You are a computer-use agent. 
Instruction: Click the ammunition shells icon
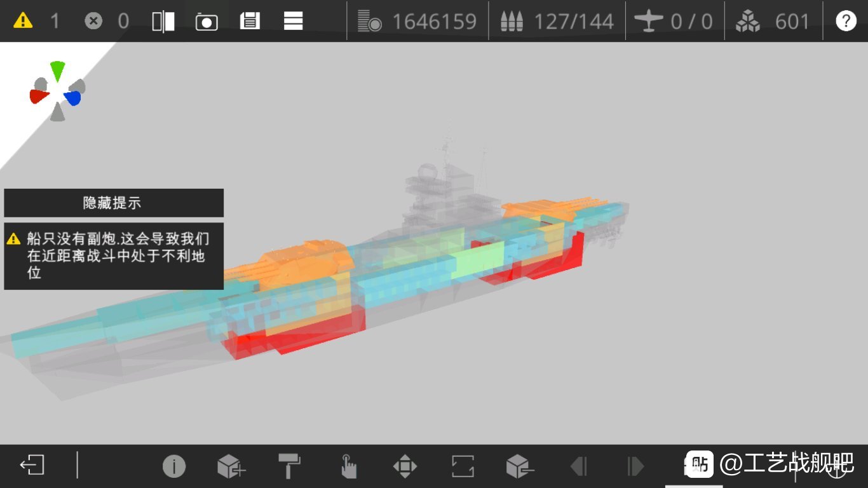coord(512,22)
